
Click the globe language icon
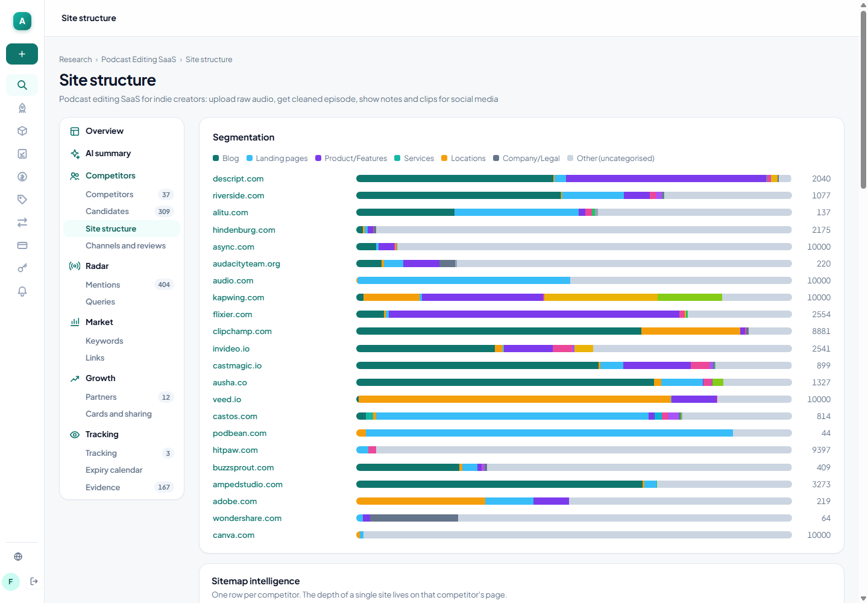click(x=18, y=557)
